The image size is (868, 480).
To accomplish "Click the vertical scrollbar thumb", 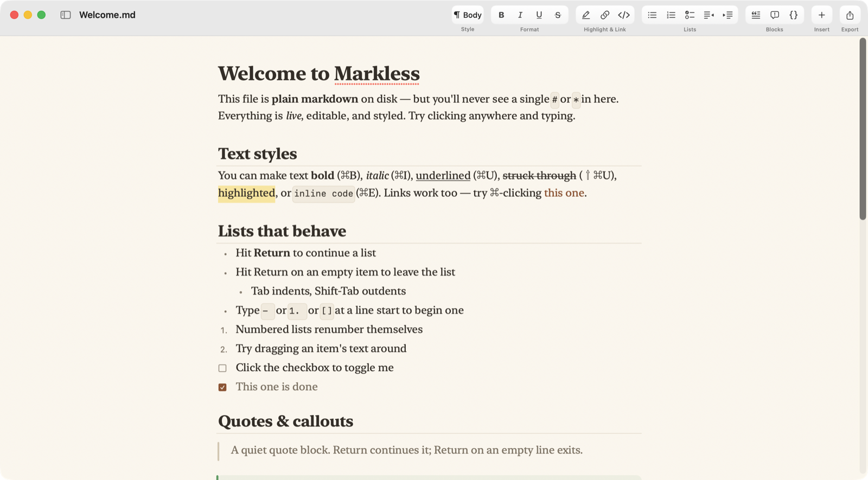I will point(863,129).
